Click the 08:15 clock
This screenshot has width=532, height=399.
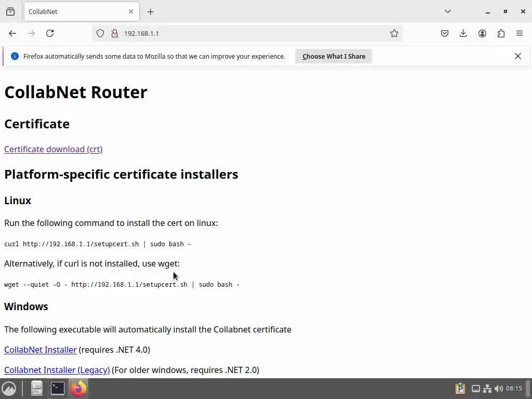pos(514,389)
